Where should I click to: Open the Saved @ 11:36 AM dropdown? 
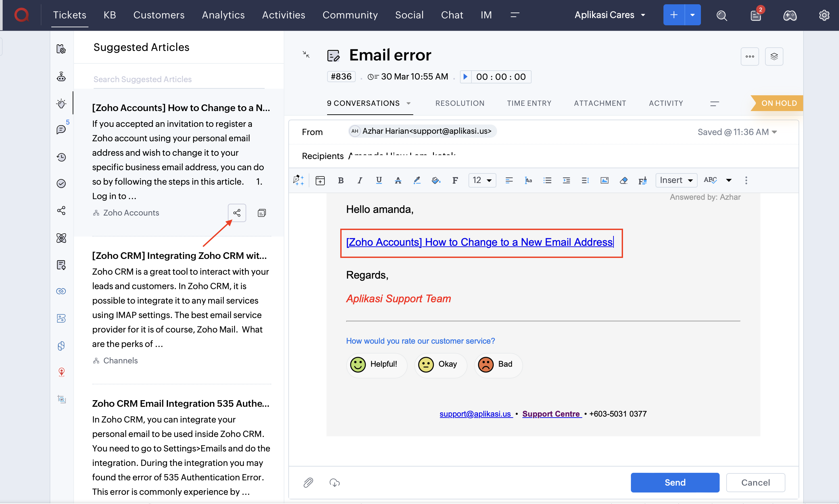point(737,132)
